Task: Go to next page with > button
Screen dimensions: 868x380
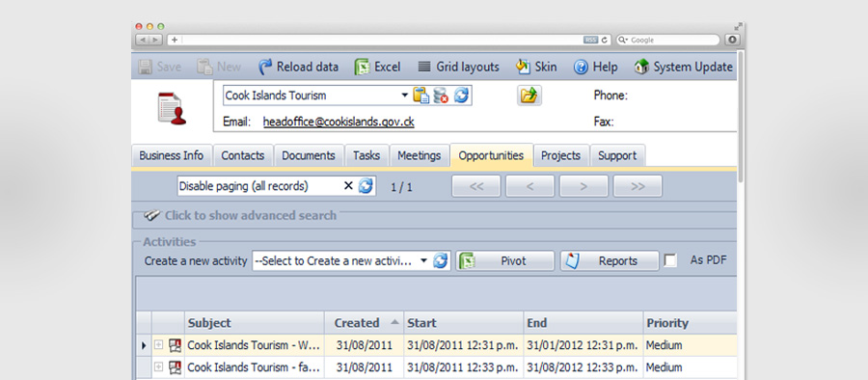Action: click(583, 186)
